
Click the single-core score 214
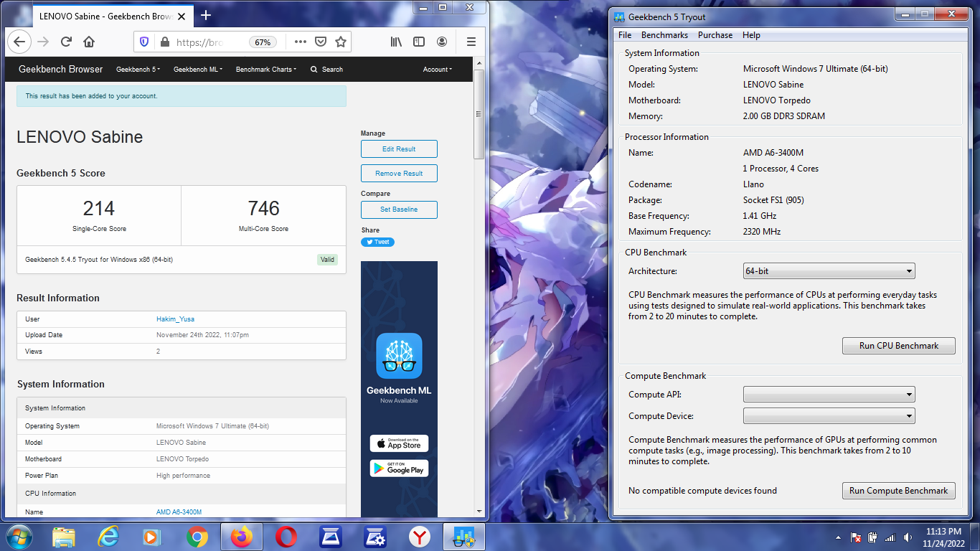click(x=99, y=209)
